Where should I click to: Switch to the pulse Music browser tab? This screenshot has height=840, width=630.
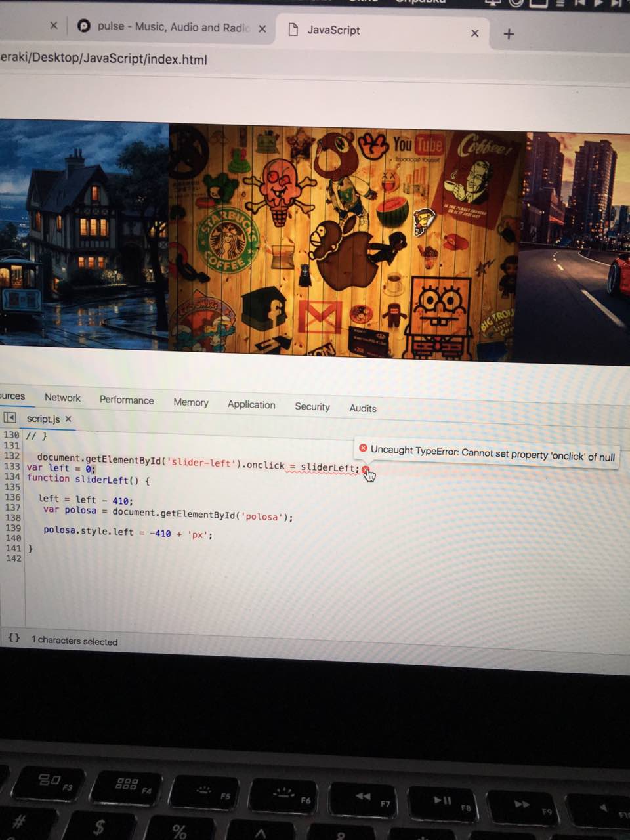173,27
